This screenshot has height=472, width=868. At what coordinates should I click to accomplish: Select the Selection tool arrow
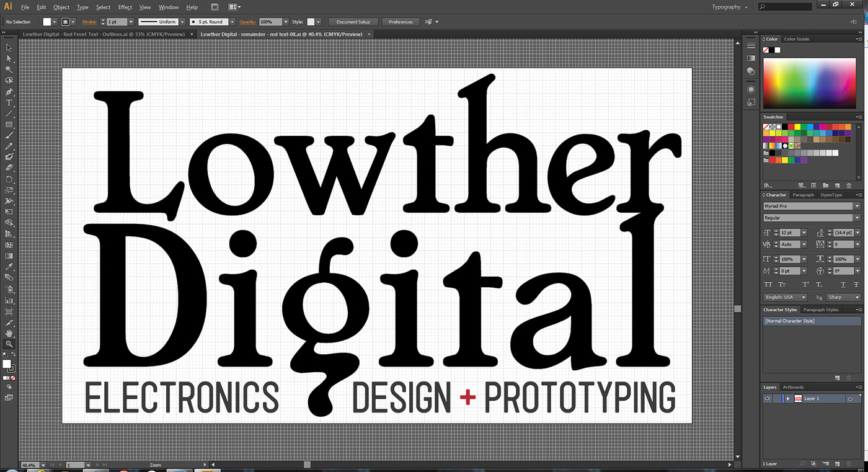click(x=9, y=47)
